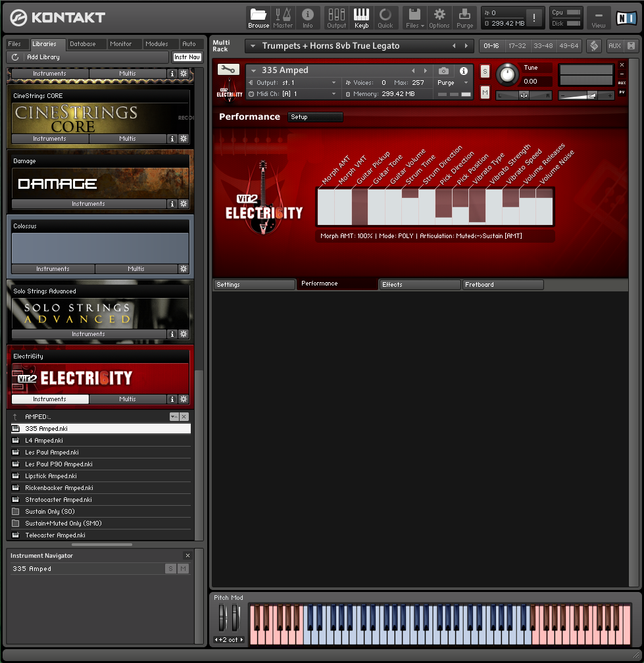644x663 pixels.
Task: Open CineStrings CORE library info icon
Action: (x=172, y=139)
